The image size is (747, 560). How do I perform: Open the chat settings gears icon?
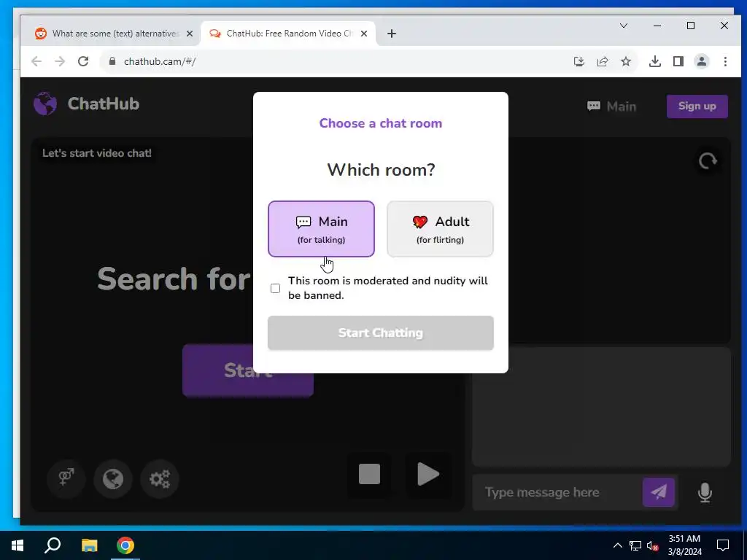pyautogui.click(x=160, y=478)
